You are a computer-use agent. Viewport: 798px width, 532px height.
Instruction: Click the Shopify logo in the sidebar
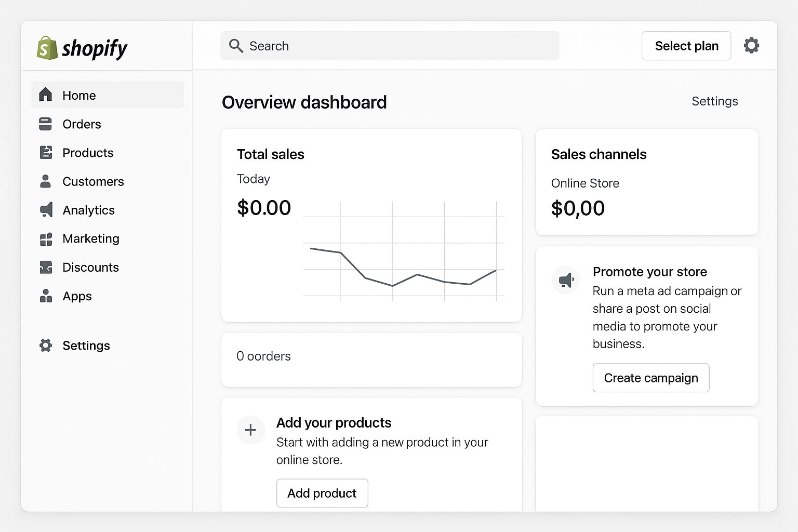pos(82,48)
